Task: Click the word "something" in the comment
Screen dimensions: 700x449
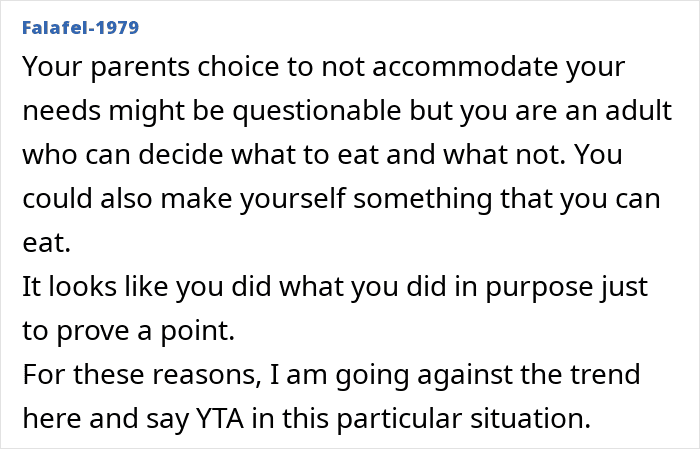Action: pyautogui.click(x=422, y=199)
